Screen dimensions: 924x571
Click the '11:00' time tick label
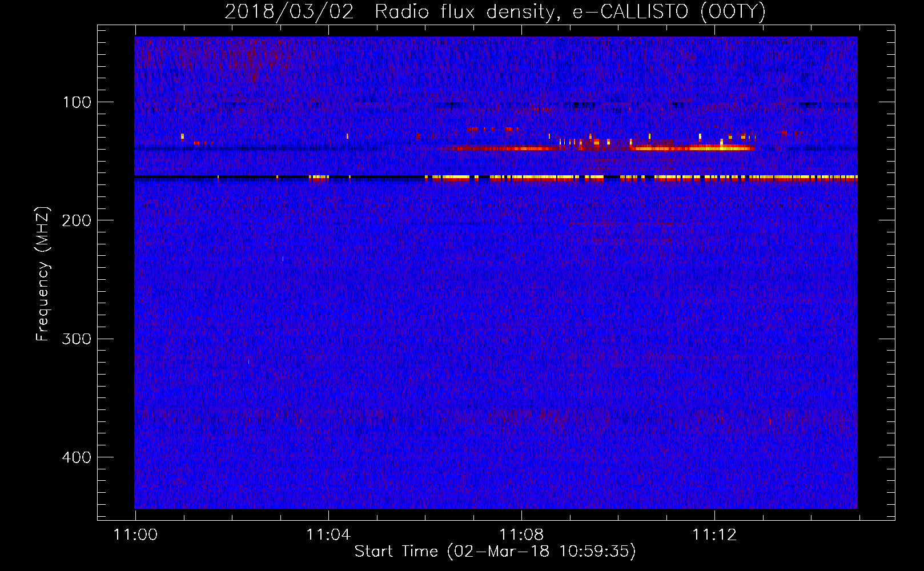pyautogui.click(x=135, y=535)
